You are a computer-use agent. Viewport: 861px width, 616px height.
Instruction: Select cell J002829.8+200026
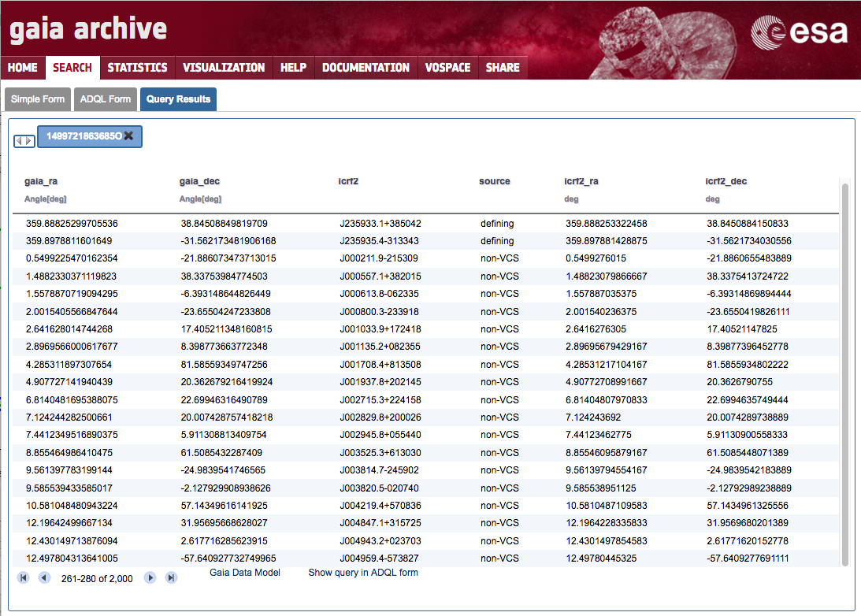coord(380,417)
